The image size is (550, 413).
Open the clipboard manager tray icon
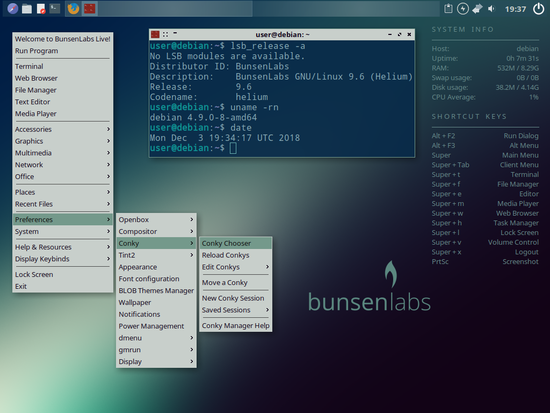tap(448, 9)
